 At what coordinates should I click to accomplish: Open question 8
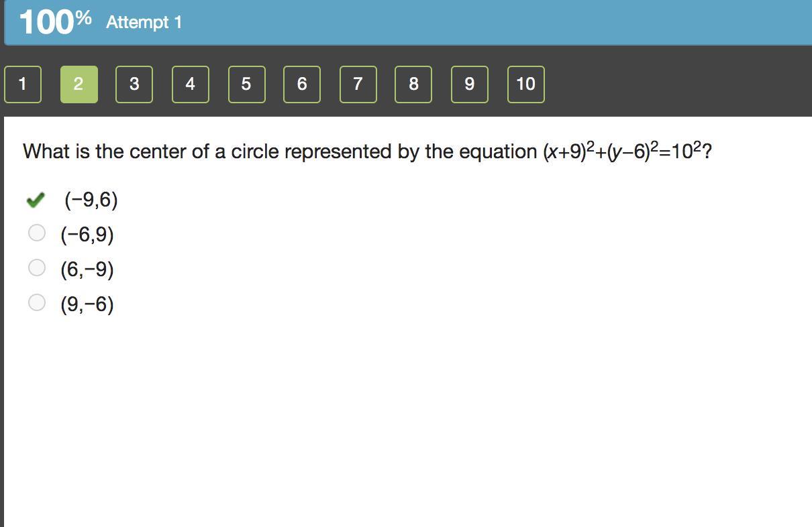coord(413,84)
